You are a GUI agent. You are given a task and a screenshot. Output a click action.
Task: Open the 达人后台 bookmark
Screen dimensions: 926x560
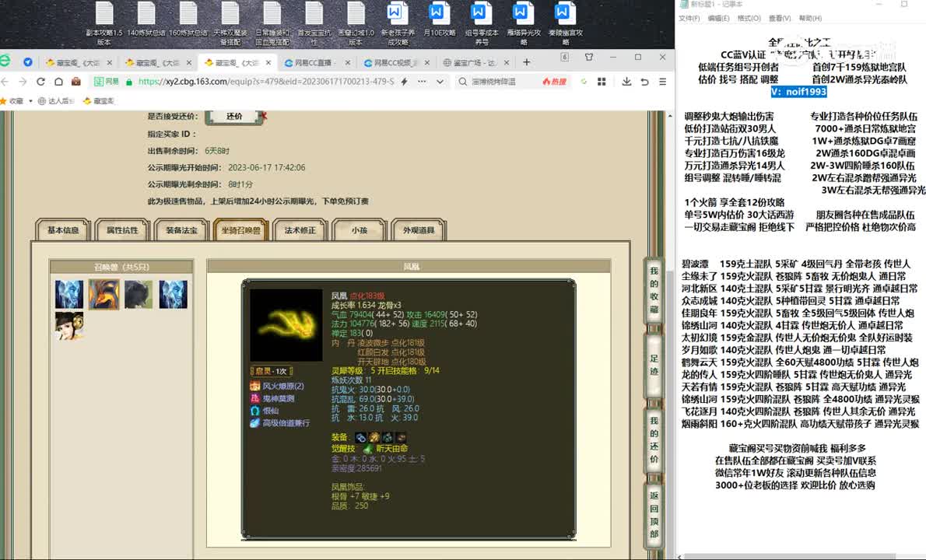(55, 101)
